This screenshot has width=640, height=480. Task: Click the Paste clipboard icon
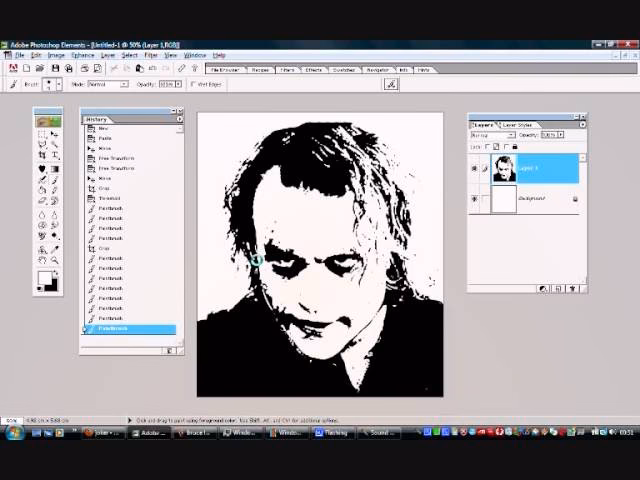point(140,68)
